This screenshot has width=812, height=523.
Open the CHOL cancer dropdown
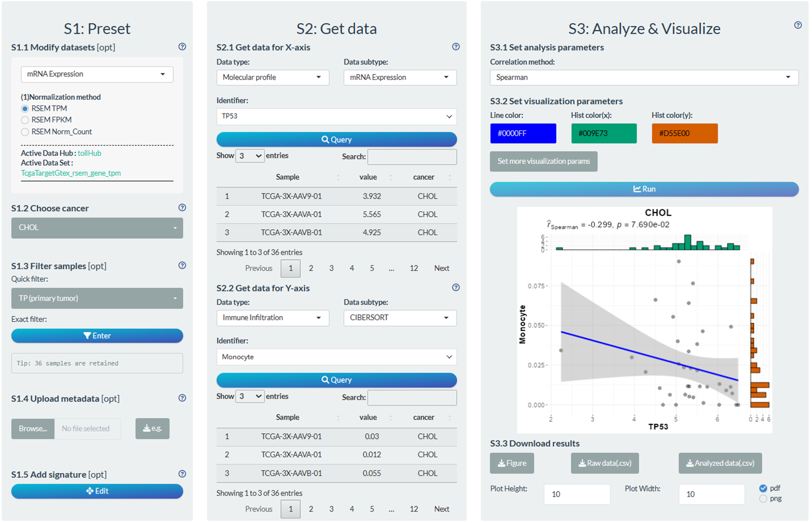tap(97, 228)
